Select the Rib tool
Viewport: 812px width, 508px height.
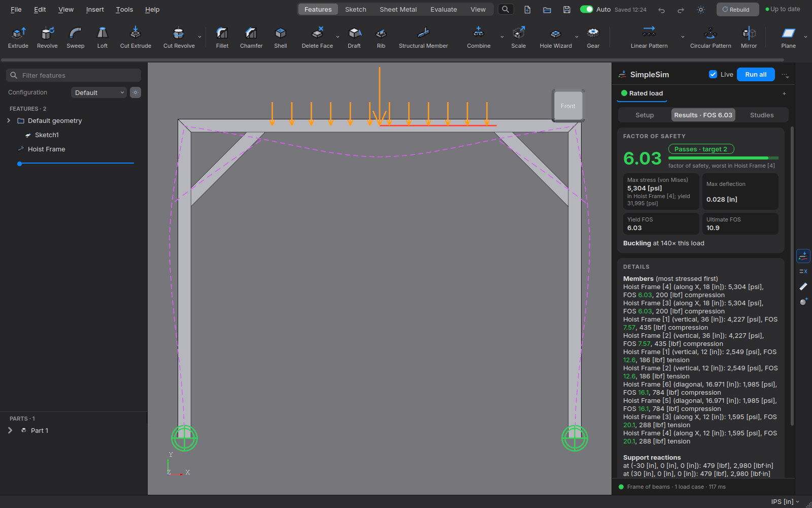(x=381, y=38)
